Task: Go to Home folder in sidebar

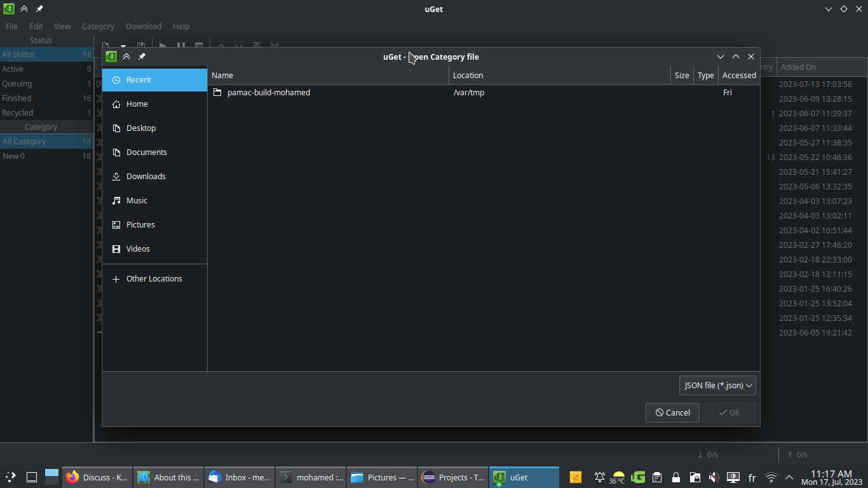Action: 154,104
